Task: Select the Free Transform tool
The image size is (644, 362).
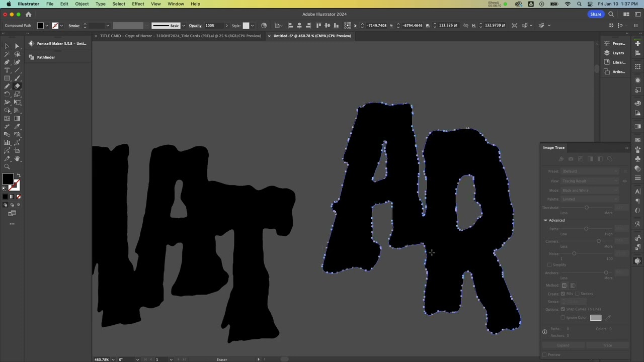Action: [17, 103]
